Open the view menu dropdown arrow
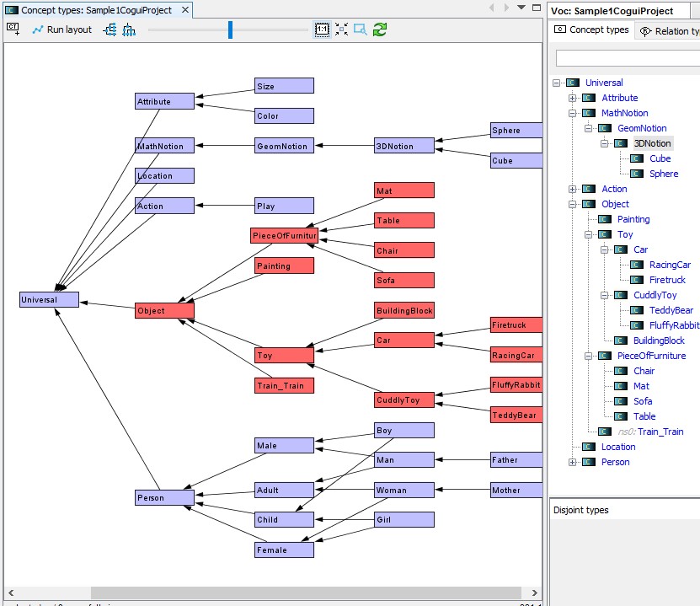The image size is (700, 606). pyautogui.click(x=521, y=7)
